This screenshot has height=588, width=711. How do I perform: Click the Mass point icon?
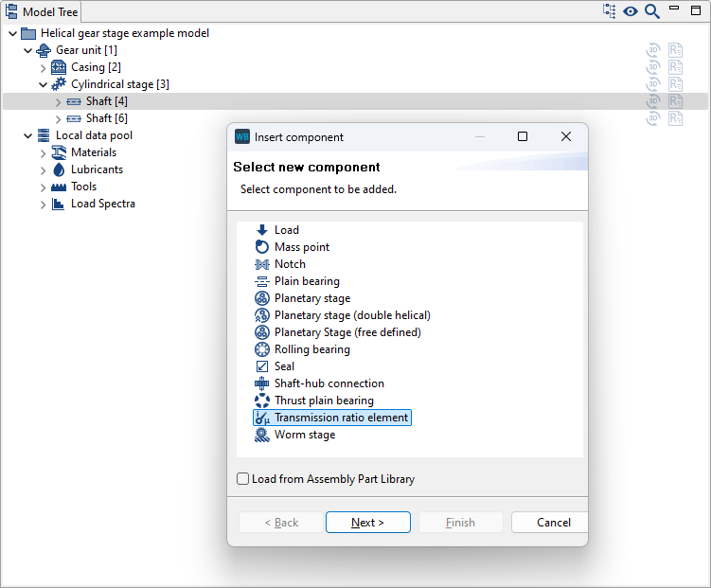pyautogui.click(x=262, y=247)
